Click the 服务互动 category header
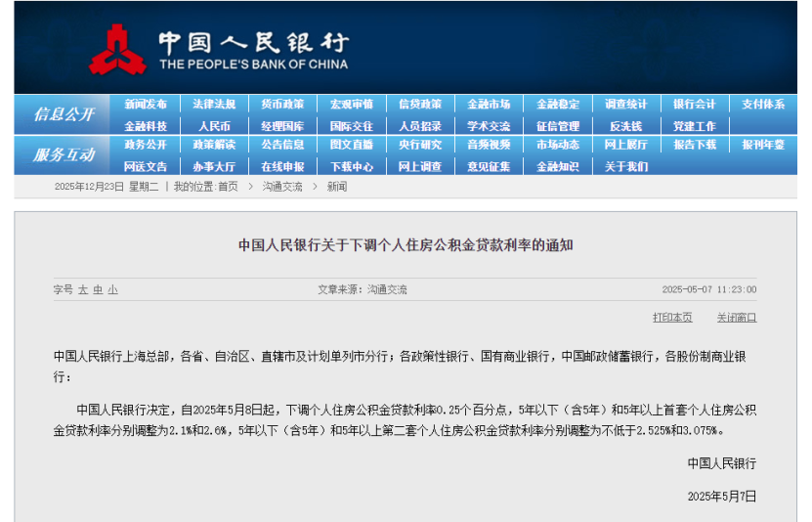 click(64, 155)
